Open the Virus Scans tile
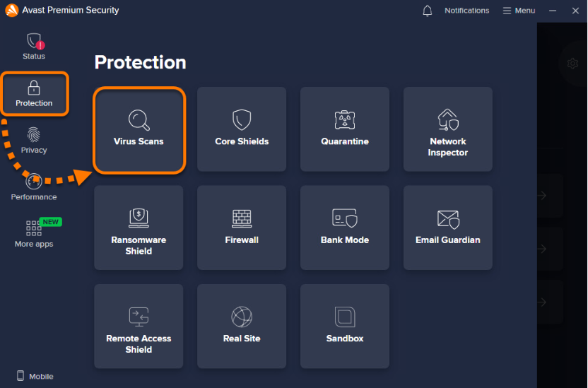588x388 pixels. click(x=139, y=130)
